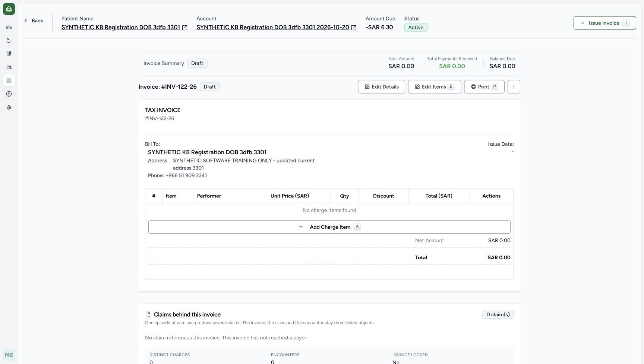Click the Draft badge next to #INV-122-26

[x=210, y=87]
